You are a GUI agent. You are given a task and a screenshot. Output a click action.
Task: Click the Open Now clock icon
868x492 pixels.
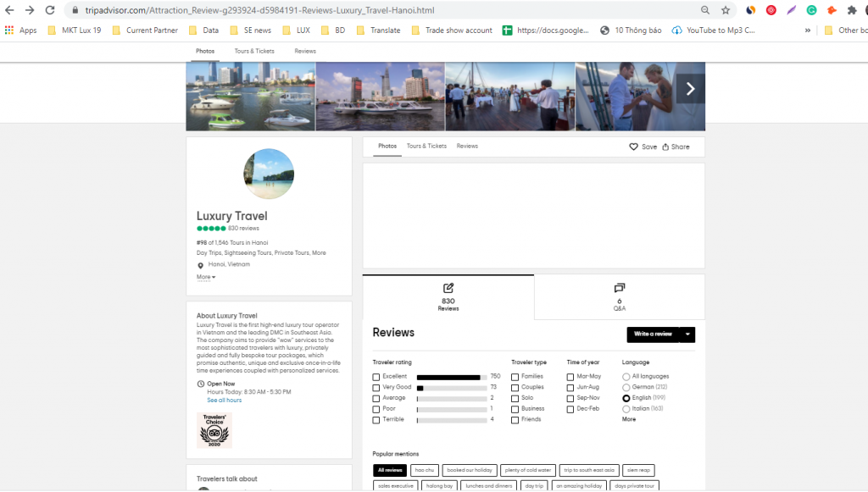[200, 384]
